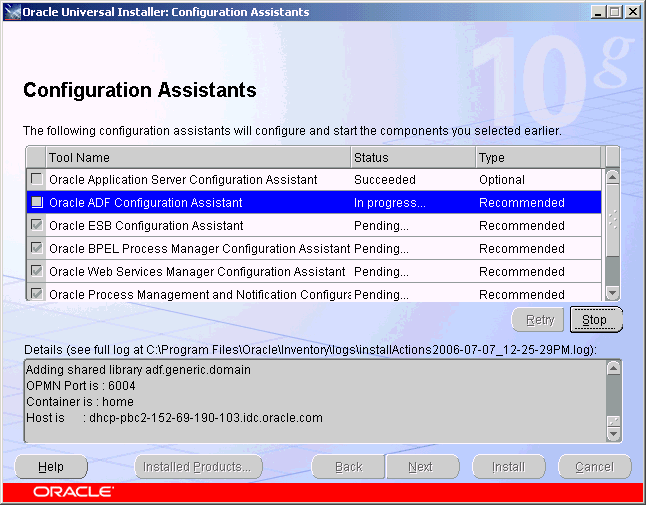Image resolution: width=646 pixels, height=505 pixels.
Task: Click the Stop button
Action: click(x=596, y=320)
